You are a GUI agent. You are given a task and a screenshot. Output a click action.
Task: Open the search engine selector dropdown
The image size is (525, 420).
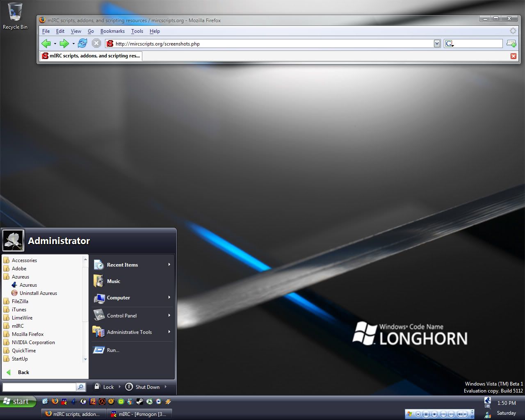tap(450, 43)
